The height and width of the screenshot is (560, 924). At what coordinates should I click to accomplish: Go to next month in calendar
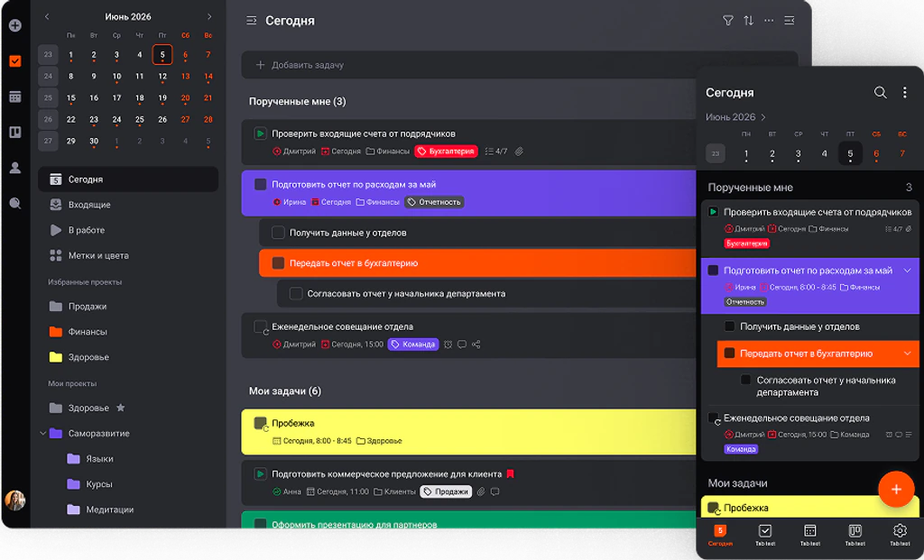209,17
